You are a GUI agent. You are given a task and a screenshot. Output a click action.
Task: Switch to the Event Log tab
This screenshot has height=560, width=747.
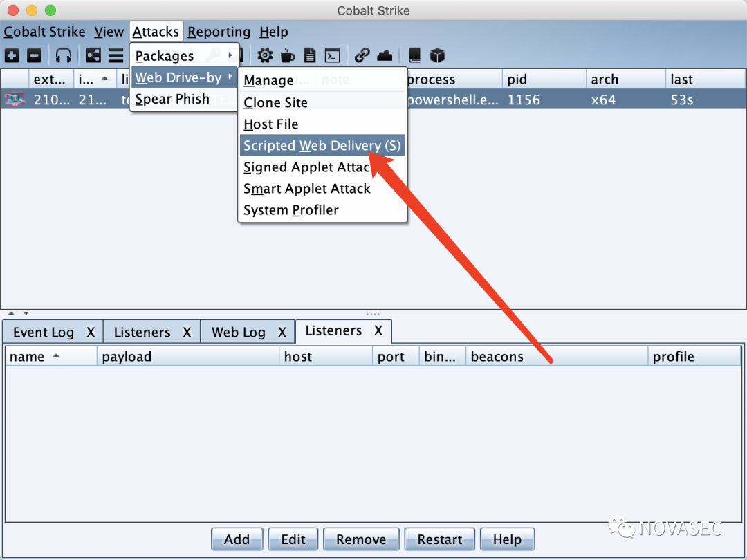point(44,332)
